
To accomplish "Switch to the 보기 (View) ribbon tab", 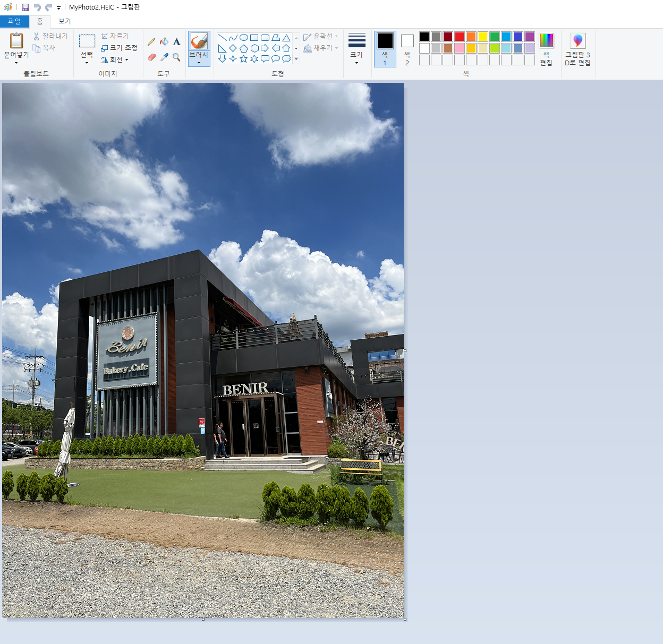I will tap(65, 21).
